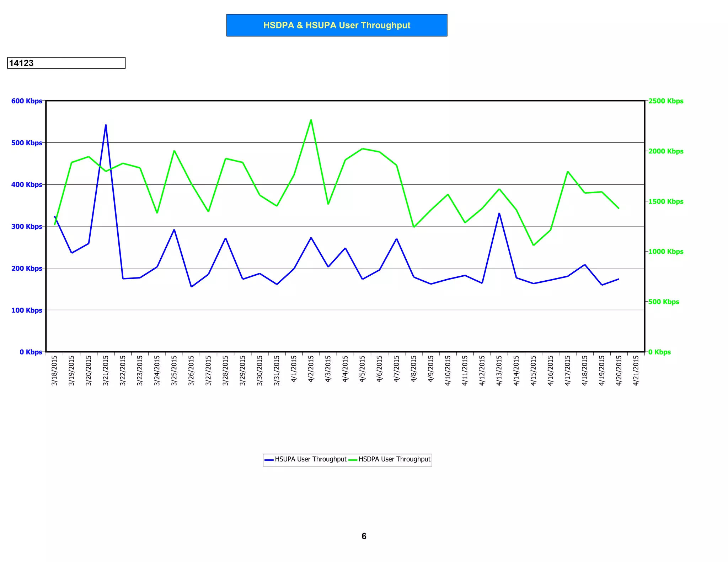Click the 0 Kbps left axis label
The image size is (728, 562).
31,352
